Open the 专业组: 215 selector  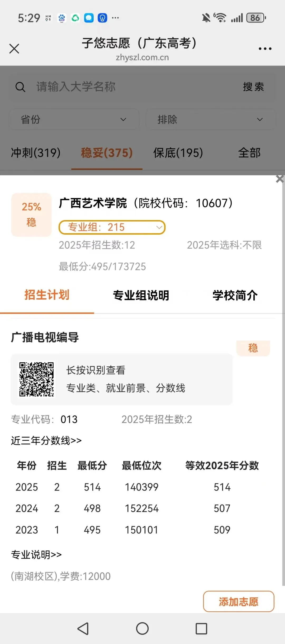click(112, 227)
